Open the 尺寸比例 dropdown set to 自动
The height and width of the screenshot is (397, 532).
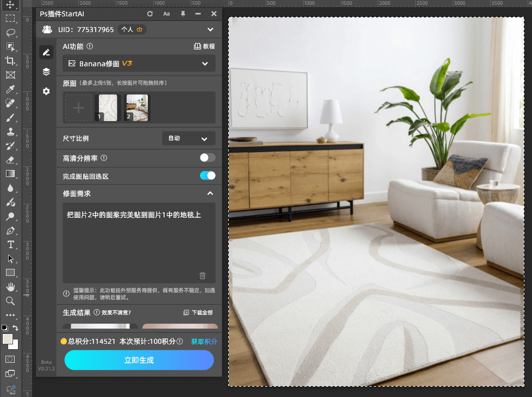[x=188, y=138]
